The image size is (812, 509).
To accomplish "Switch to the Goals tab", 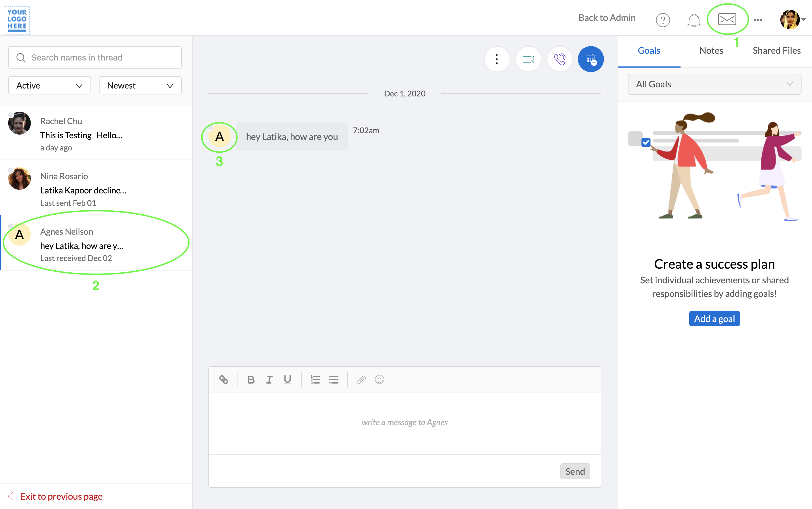I will [x=649, y=51].
